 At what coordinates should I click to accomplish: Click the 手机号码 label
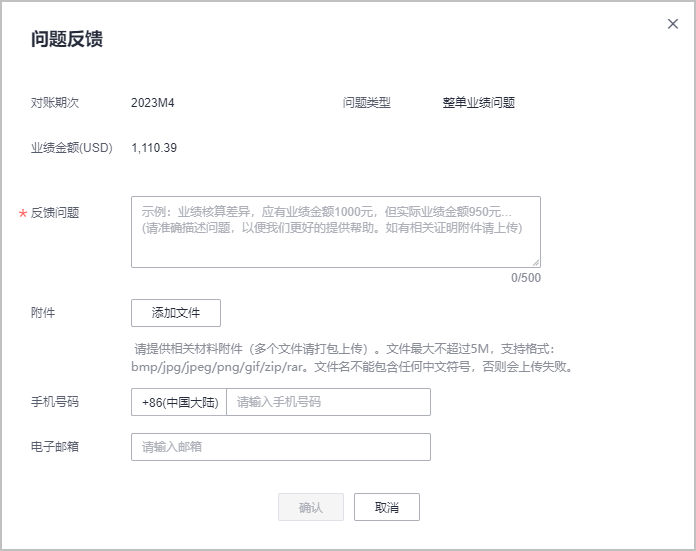point(55,402)
